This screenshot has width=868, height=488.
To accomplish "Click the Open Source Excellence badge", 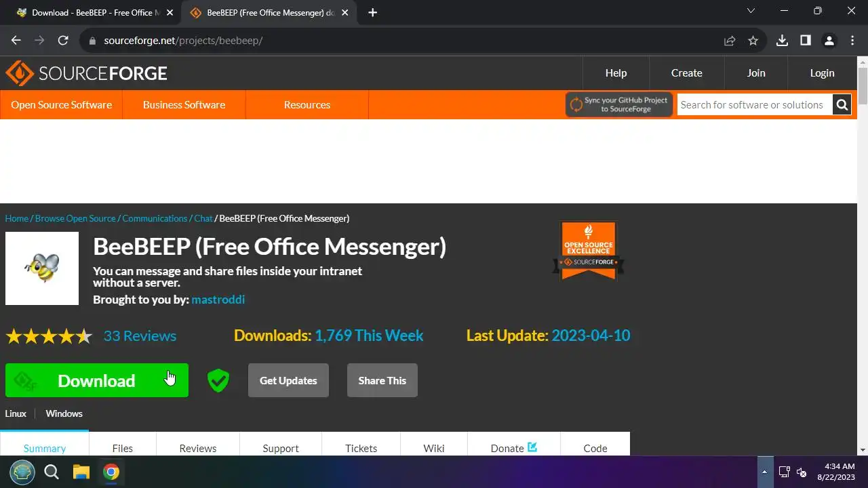I will click(589, 251).
